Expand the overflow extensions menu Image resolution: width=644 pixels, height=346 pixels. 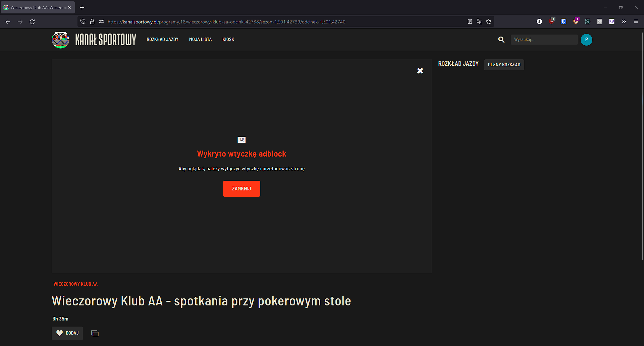click(x=624, y=21)
